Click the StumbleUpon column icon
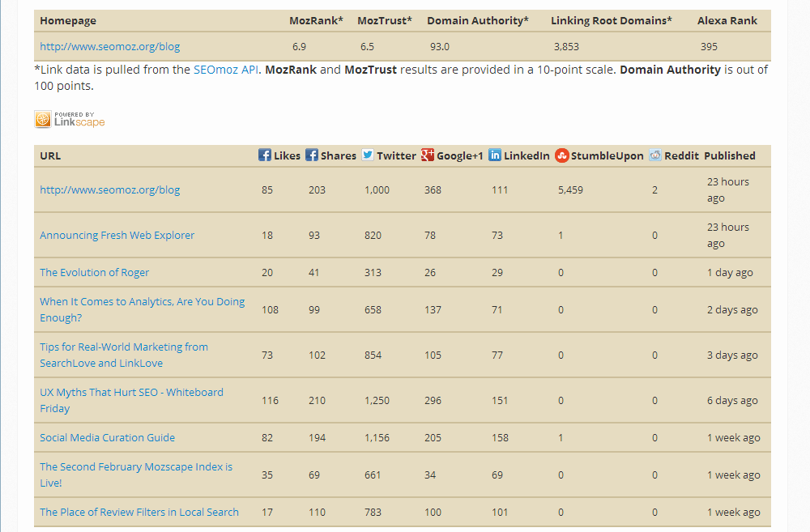 (562, 155)
